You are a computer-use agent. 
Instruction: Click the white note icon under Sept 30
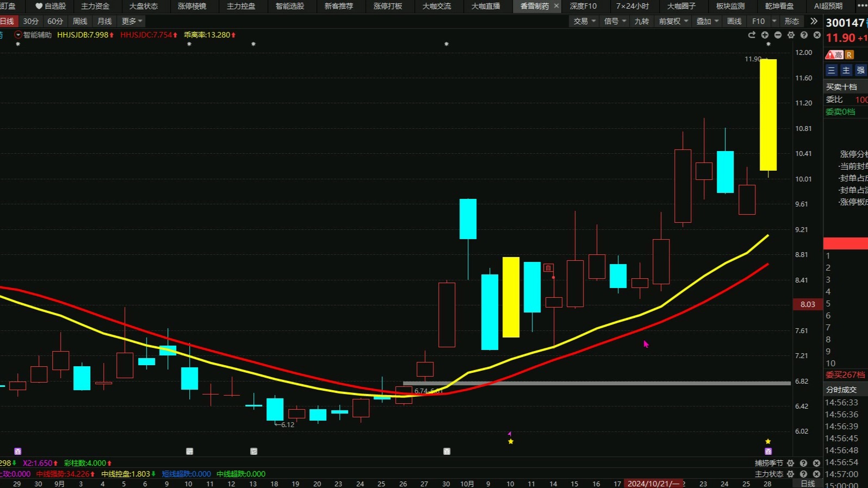coord(447,451)
